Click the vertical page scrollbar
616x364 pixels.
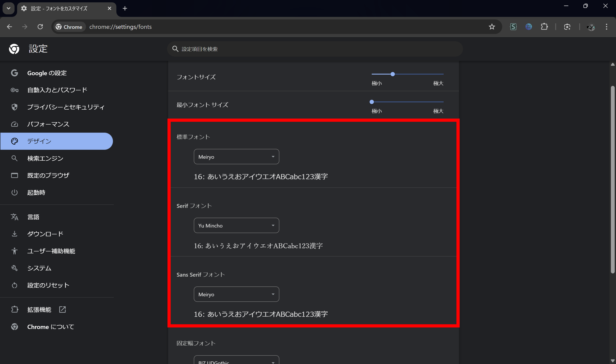click(x=613, y=180)
